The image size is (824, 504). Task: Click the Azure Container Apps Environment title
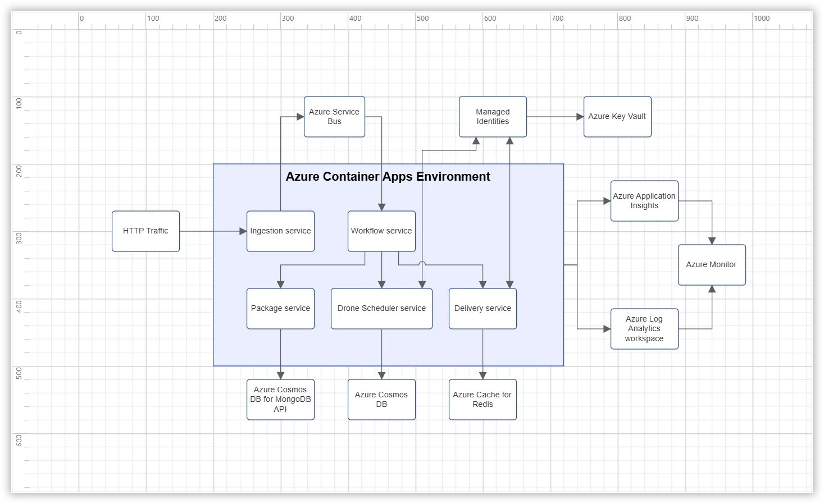click(388, 177)
